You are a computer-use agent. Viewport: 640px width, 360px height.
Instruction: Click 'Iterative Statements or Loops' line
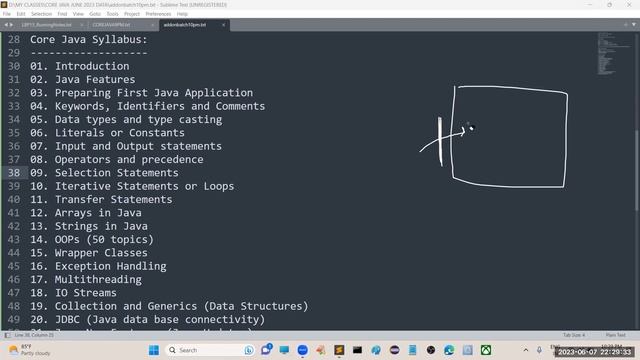tap(132, 186)
